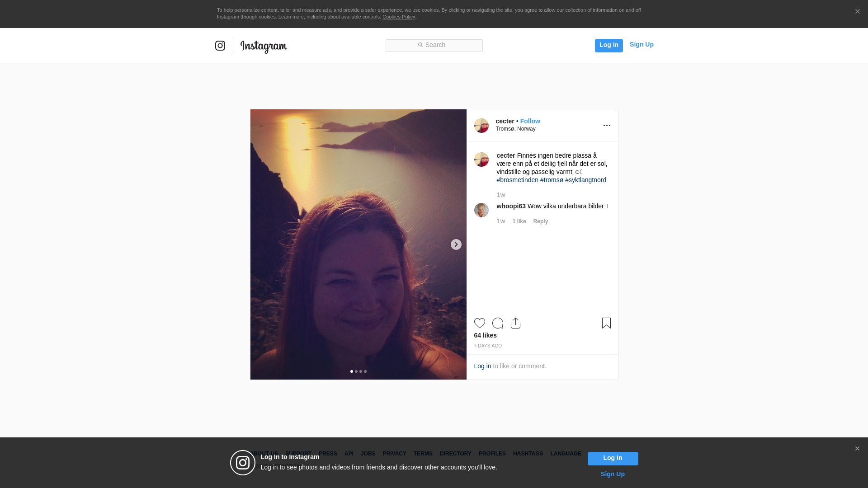This screenshot has width=868, height=488.
Task: Click the Instagram camera glyph logo
Action: point(220,46)
